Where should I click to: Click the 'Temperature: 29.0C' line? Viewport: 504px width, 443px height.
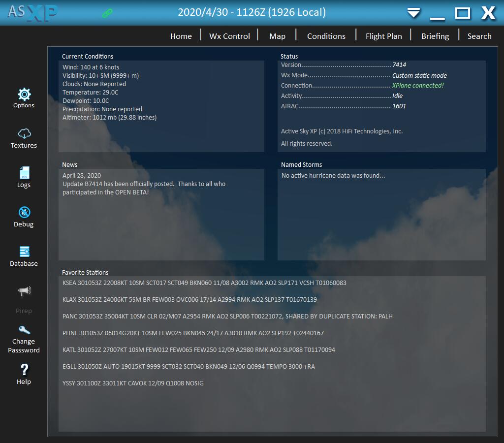point(91,92)
